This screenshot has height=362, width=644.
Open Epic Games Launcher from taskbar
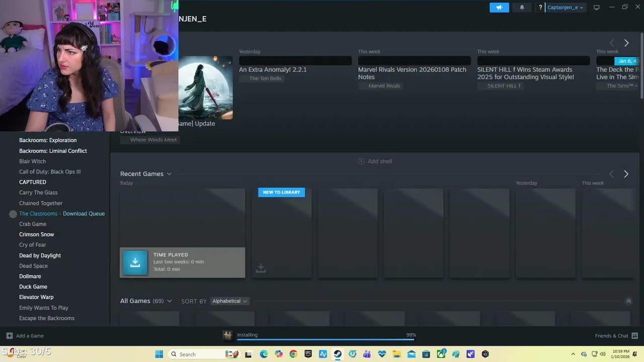[x=308, y=354]
